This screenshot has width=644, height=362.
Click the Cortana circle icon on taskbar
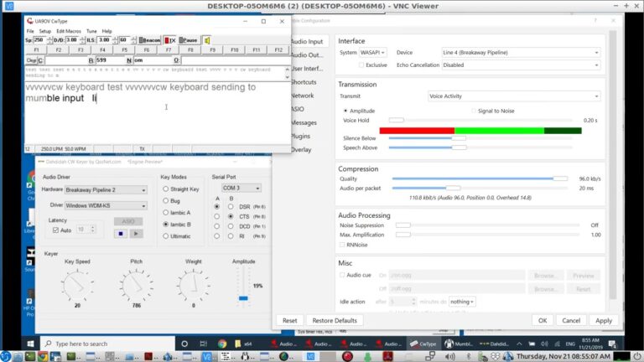[184, 344]
